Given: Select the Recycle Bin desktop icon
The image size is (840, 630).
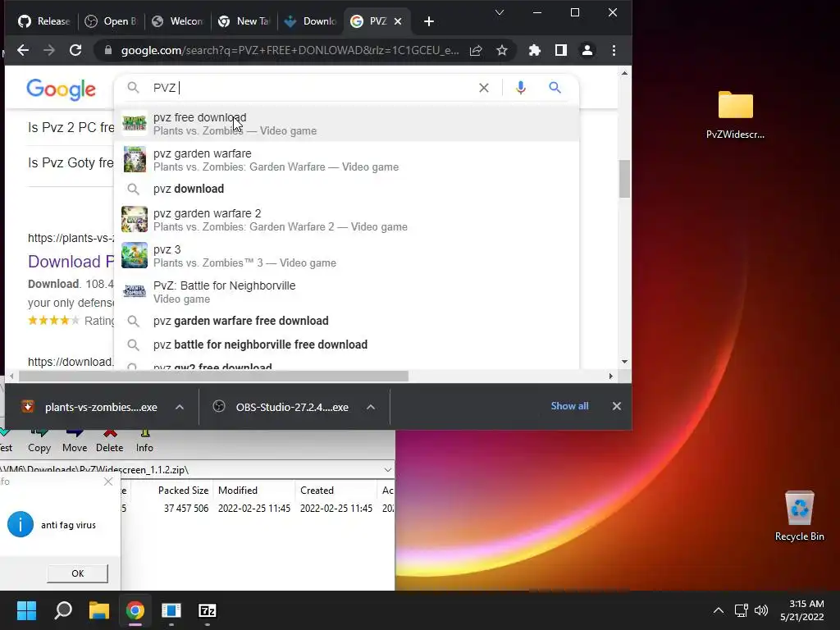Looking at the screenshot, I should tap(799, 516).
